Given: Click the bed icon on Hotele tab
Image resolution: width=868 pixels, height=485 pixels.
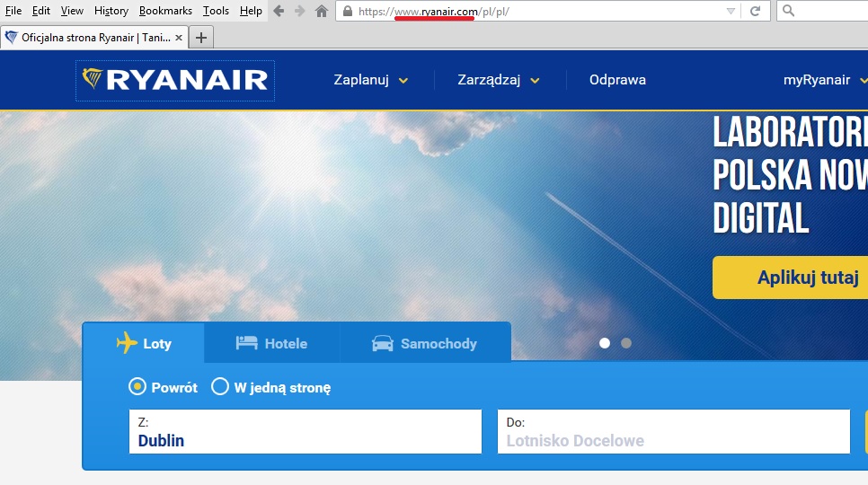Looking at the screenshot, I should tap(246, 343).
